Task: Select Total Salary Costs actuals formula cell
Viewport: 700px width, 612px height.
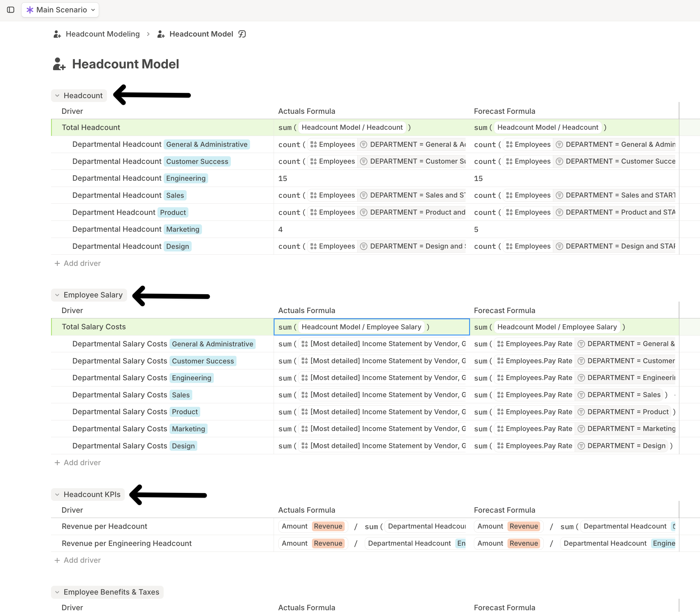Action: pyautogui.click(x=371, y=327)
